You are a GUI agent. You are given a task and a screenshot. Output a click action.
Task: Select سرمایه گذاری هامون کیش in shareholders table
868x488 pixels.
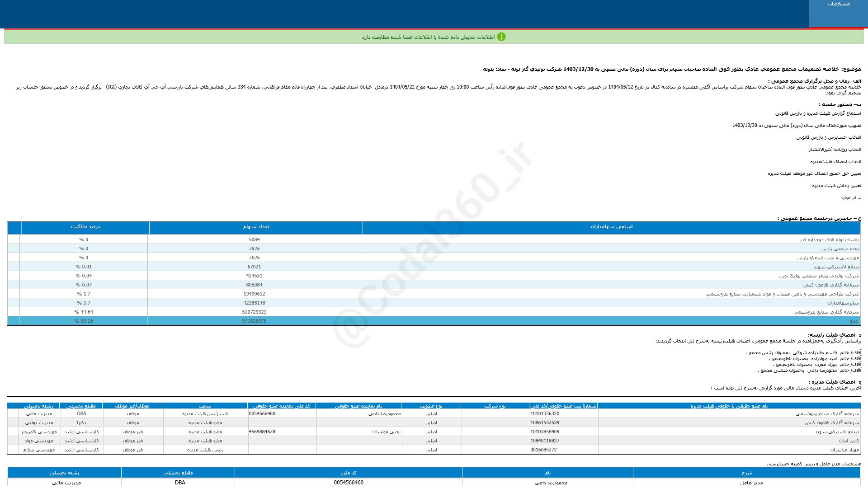(831, 285)
